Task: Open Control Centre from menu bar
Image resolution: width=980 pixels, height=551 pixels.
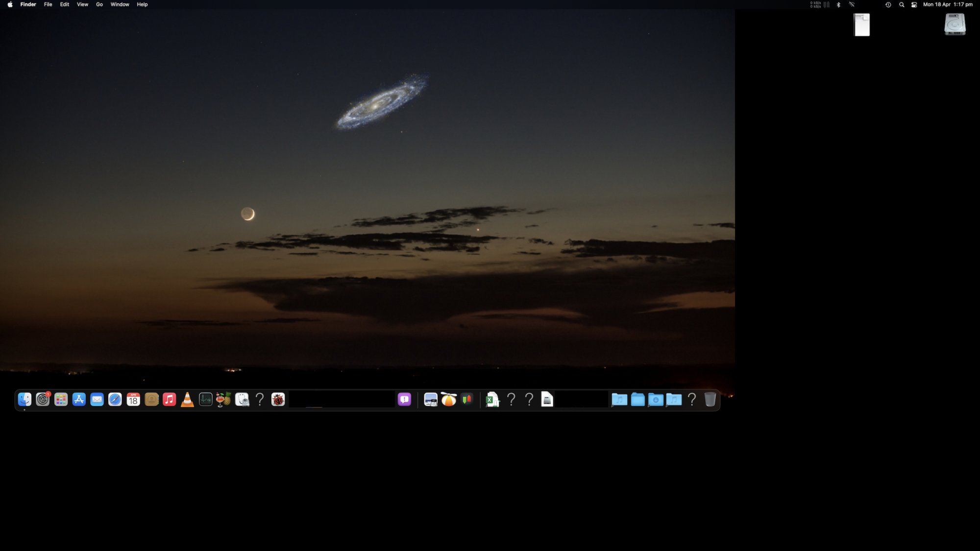Action: (914, 4)
